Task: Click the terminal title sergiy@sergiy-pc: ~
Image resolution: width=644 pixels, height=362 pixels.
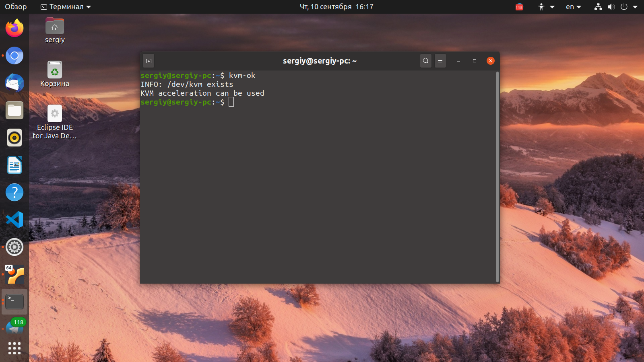Action: tap(320, 61)
